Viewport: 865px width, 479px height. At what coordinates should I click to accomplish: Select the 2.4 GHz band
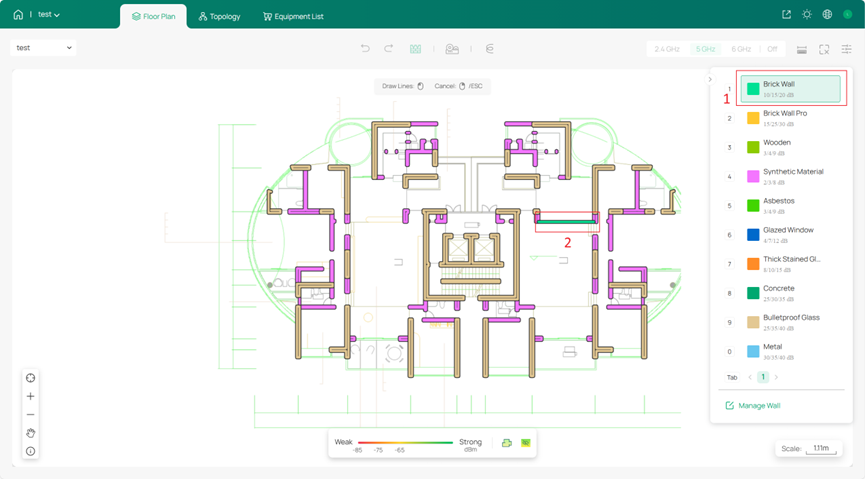click(667, 49)
